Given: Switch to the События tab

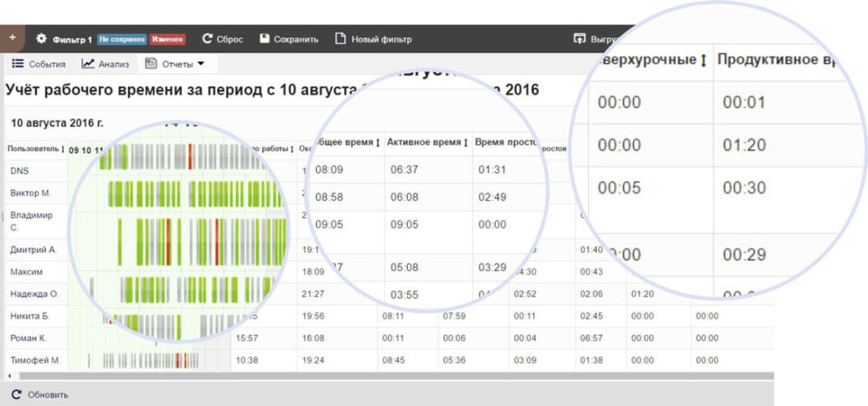Looking at the screenshot, I should point(39,64).
